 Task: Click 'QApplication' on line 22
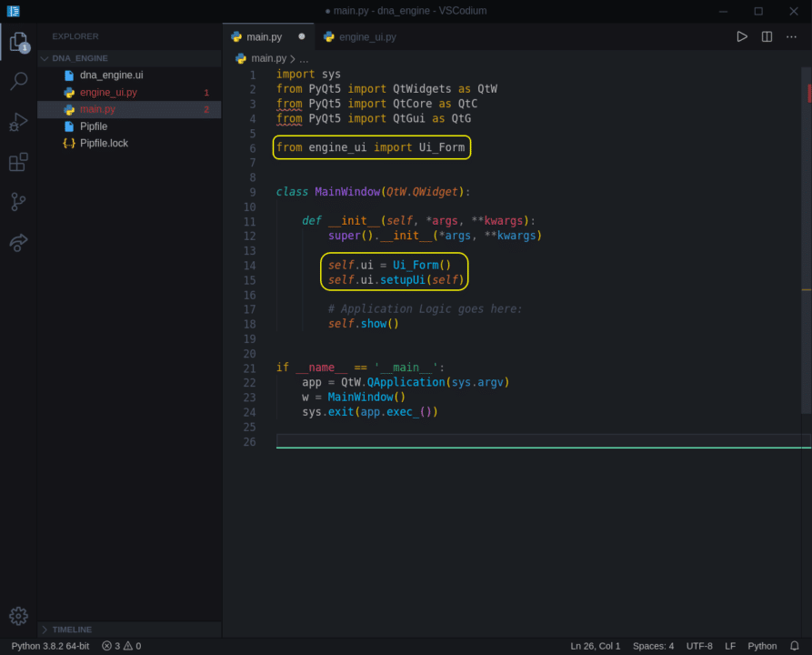click(406, 382)
